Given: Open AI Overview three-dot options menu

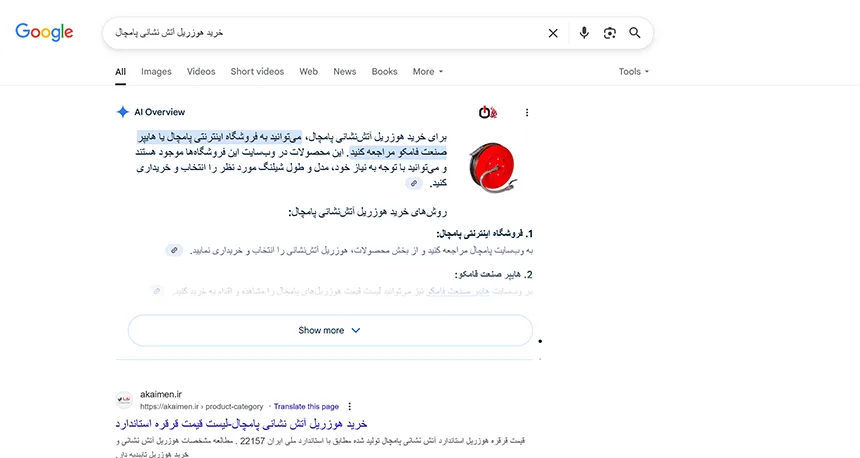Looking at the screenshot, I should 527,112.
